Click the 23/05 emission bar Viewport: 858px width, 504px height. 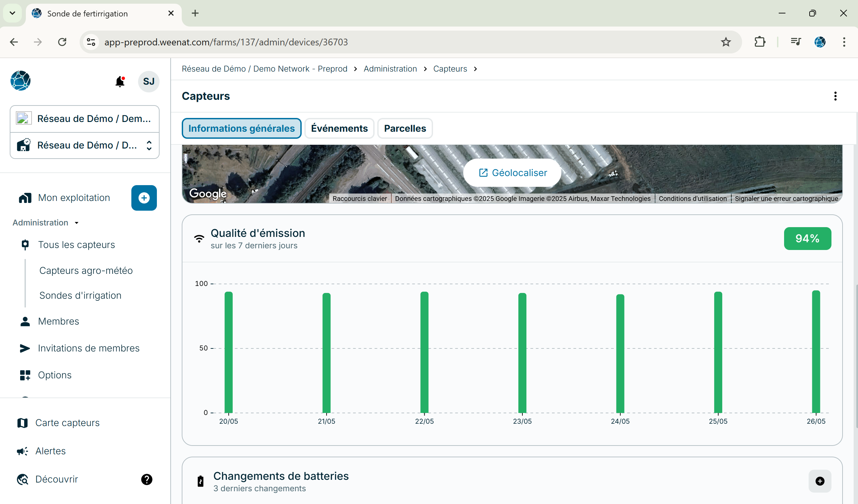coord(522,353)
